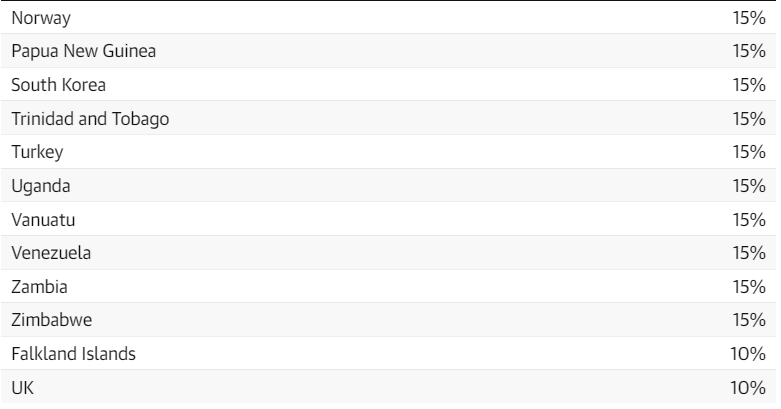The height and width of the screenshot is (409, 781).
Task: Select the Norway row
Action: 389,17
